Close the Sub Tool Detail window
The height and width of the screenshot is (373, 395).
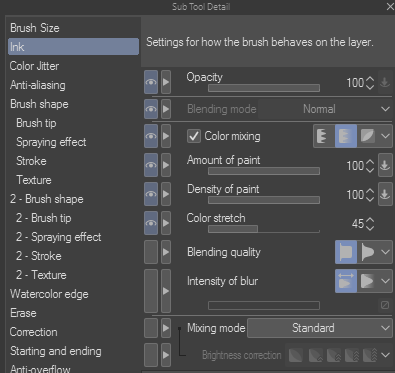point(390,6)
